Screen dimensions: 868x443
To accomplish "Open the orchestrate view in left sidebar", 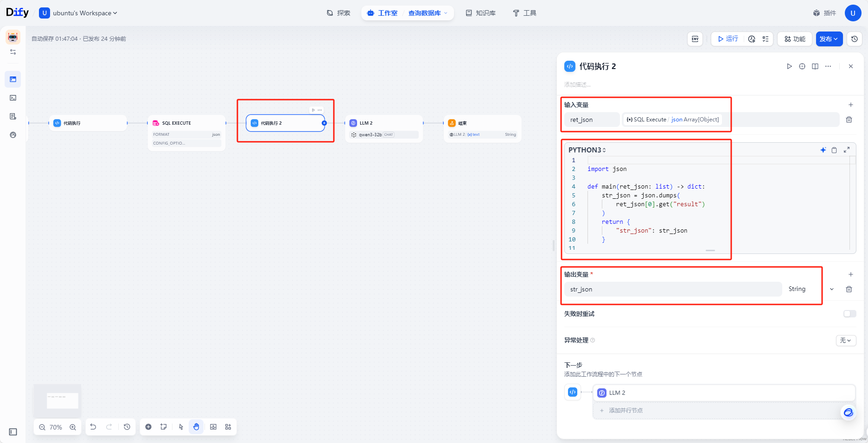I will pyautogui.click(x=13, y=79).
